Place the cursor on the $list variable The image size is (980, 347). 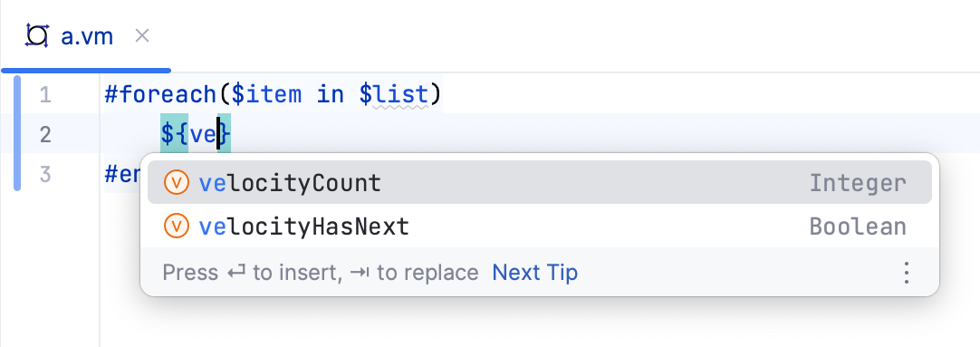[x=394, y=95]
